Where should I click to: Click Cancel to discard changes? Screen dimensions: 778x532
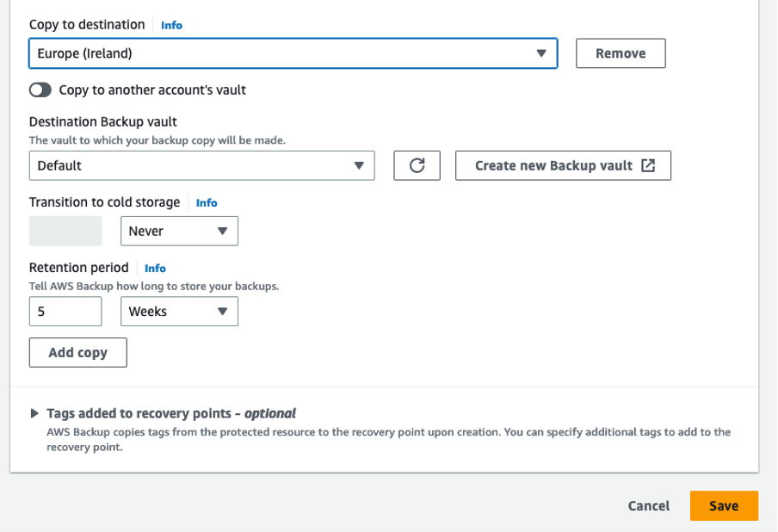[x=649, y=506]
